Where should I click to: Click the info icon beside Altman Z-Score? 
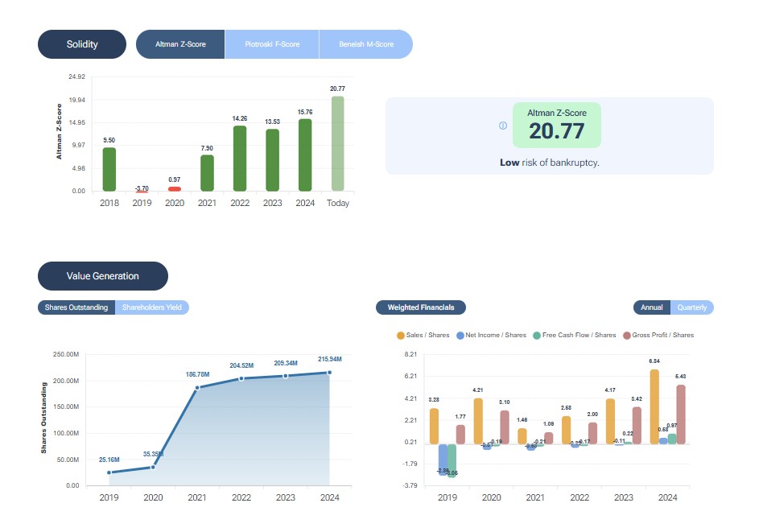point(503,126)
